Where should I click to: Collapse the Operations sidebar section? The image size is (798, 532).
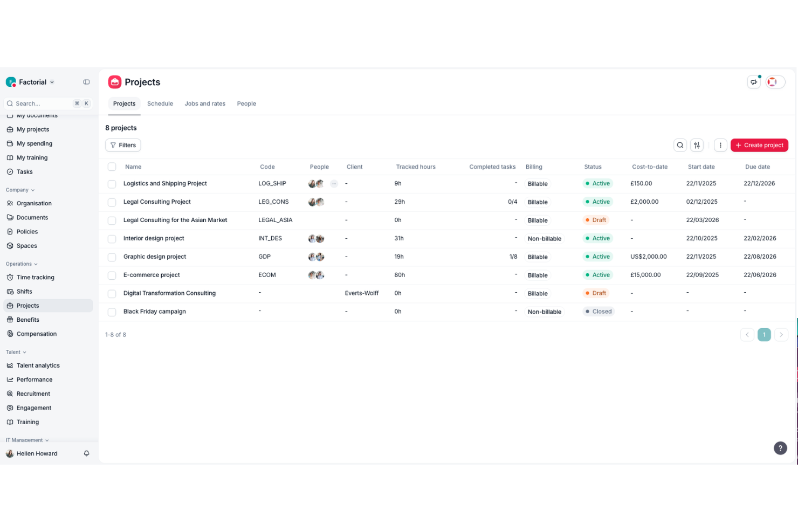(x=36, y=264)
